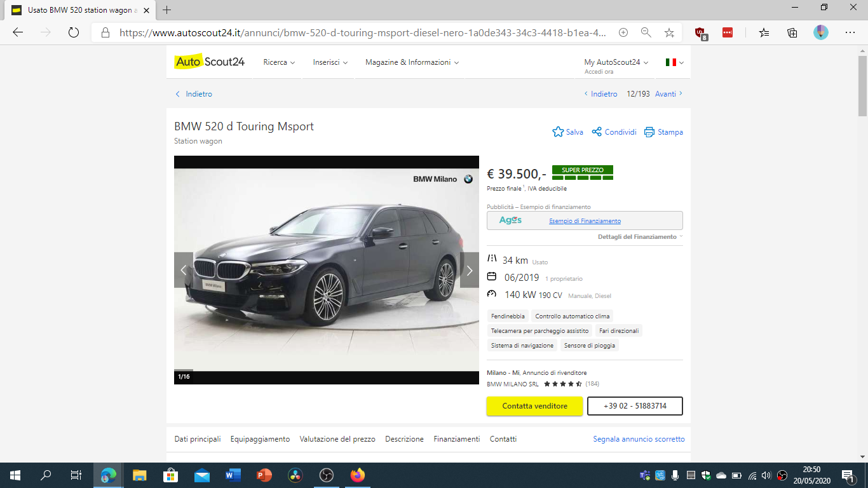Open the Esempio di Finanziamento link
The width and height of the screenshot is (868, 488).
point(585,221)
